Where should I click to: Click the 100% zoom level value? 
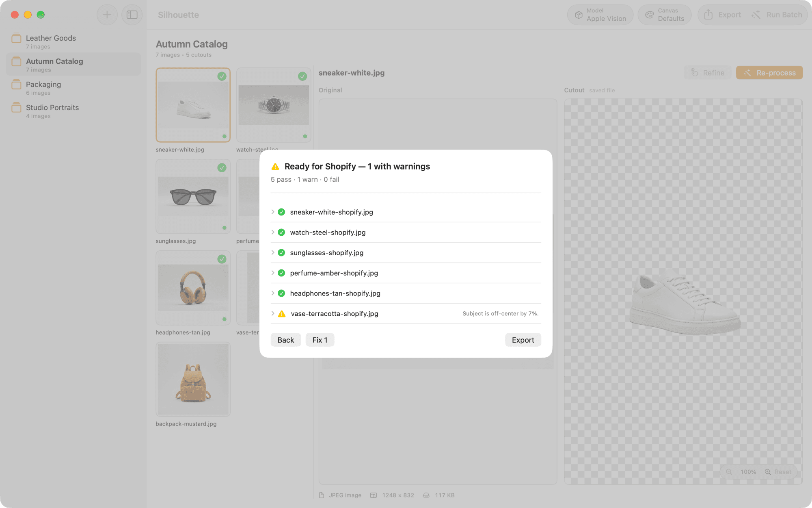pos(748,472)
